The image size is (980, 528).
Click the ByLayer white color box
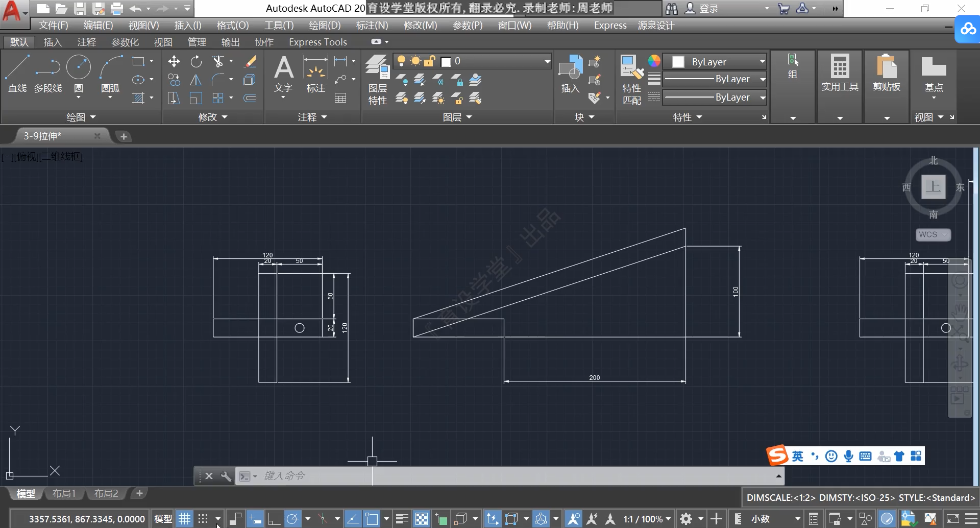tap(678, 62)
